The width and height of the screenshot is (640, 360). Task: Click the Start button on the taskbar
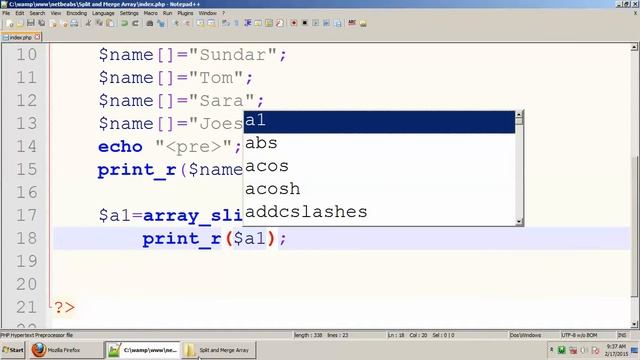(13, 350)
